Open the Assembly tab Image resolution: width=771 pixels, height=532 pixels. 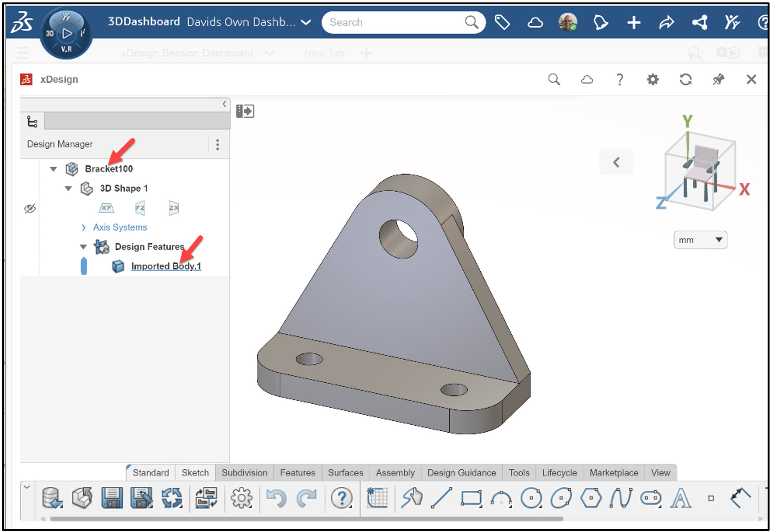pyautogui.click(x=395, y=473)
